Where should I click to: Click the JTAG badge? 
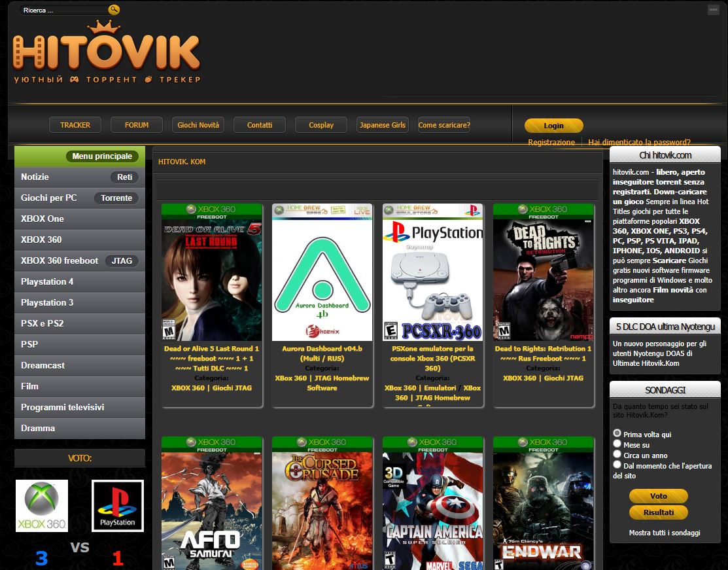[x=122, y=260]
